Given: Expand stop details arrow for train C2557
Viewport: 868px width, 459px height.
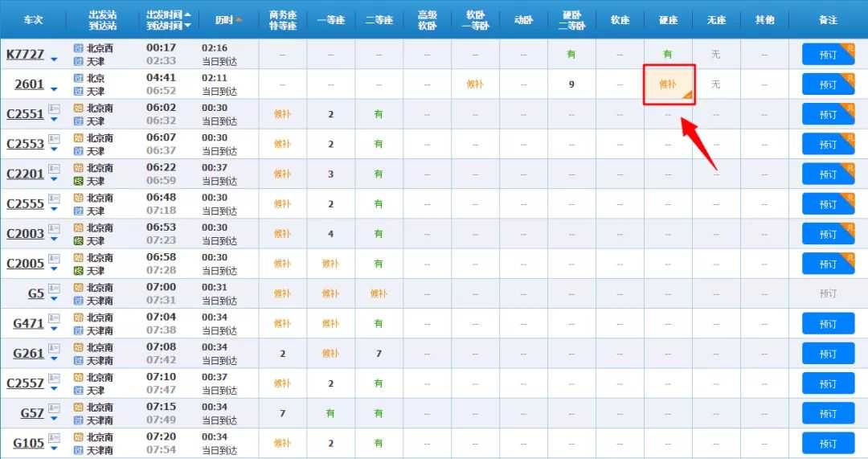Looking at the screenshot, I should coord(54,389).
